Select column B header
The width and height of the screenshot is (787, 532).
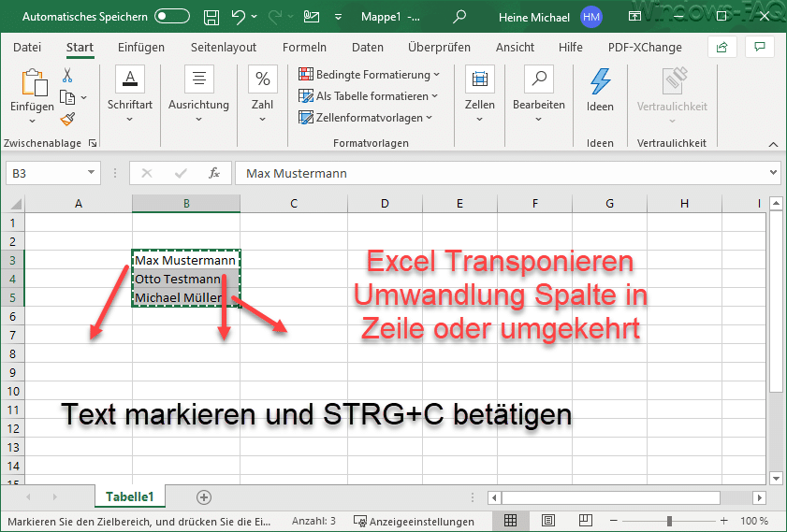(186, 204)
